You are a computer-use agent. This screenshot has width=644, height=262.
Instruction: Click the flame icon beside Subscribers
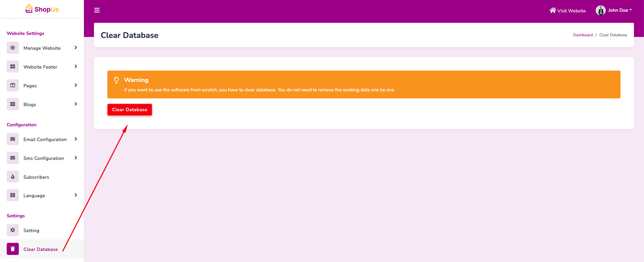13,177
